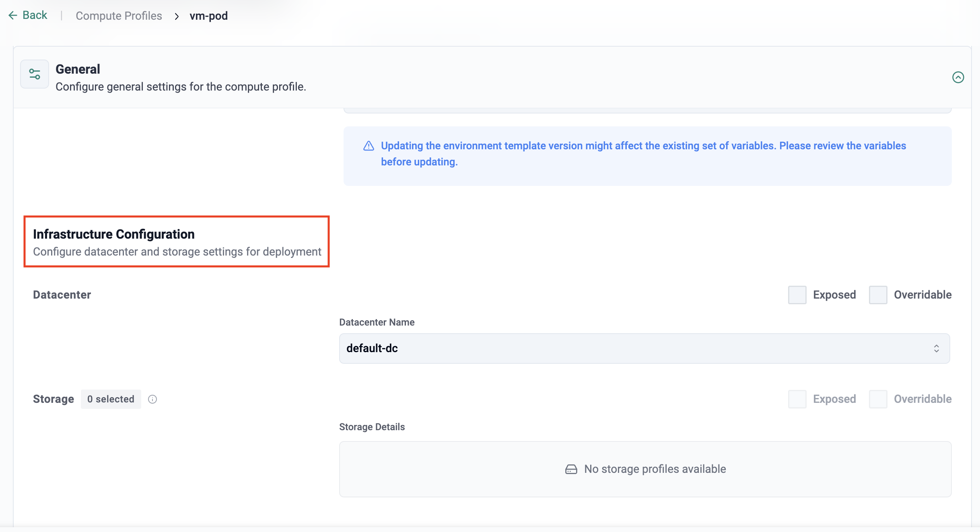Click the Infrastructure Configuration heading
This screenshot has height=532, width=980.
pos(114,234)
